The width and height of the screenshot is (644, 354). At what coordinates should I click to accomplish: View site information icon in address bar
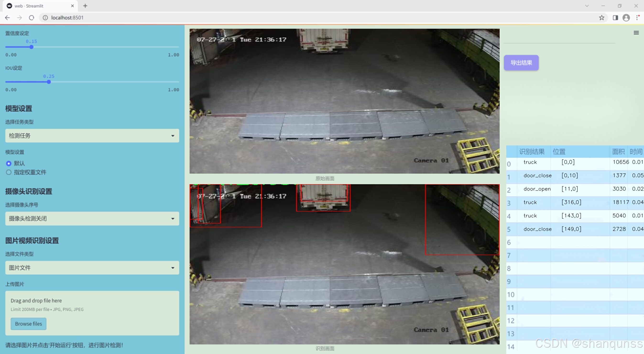[x=45, y=17]
